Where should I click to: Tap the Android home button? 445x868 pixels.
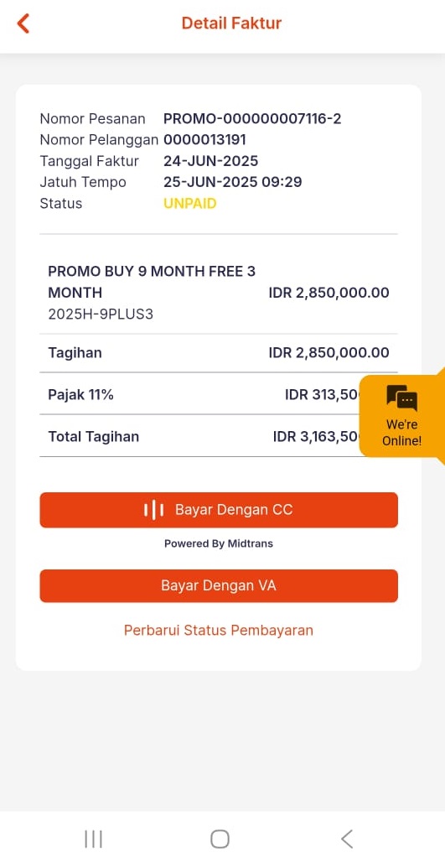pos(220,839)
